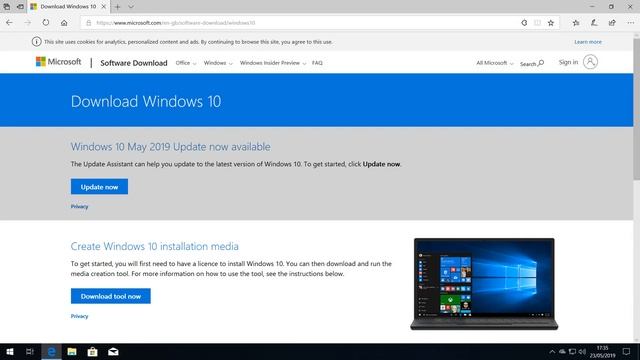This screenshot has width=640, height=360.
Task: Click the volume tray icon
Action: tap(582, 351)
